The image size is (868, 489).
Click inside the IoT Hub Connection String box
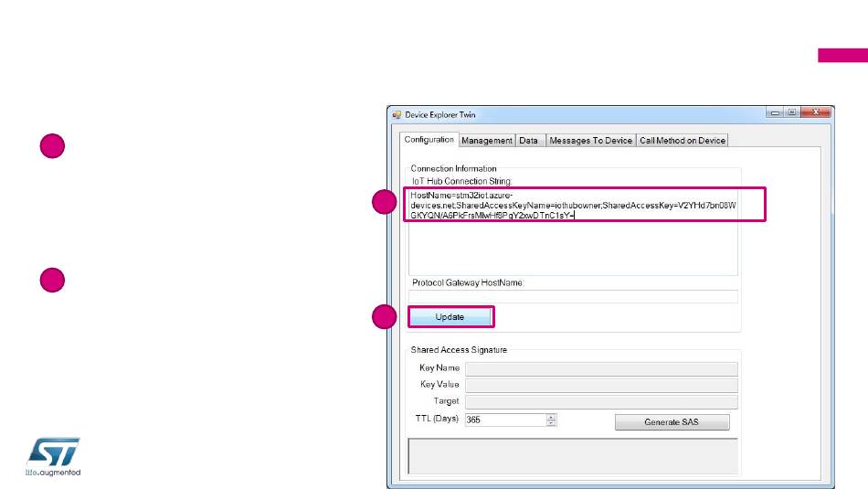pos(572,247)
